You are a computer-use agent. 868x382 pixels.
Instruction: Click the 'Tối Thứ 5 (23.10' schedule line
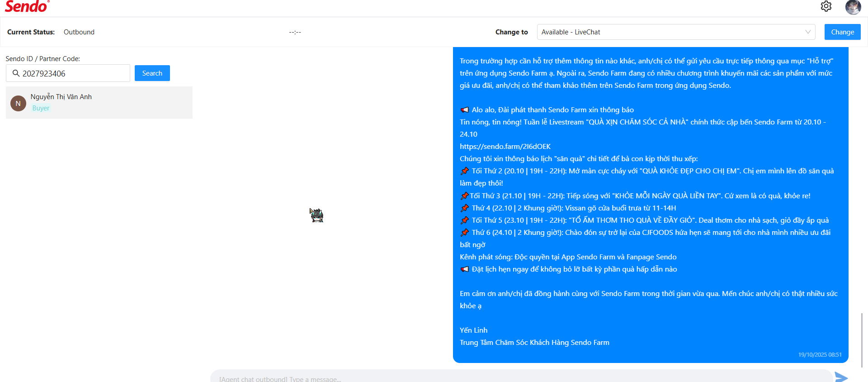tap(644, 220)
